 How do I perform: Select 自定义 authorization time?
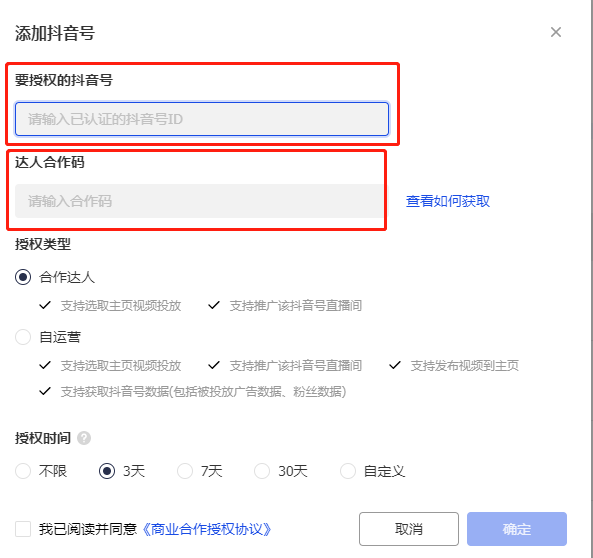pyautogui.click(x=348, y=471)
